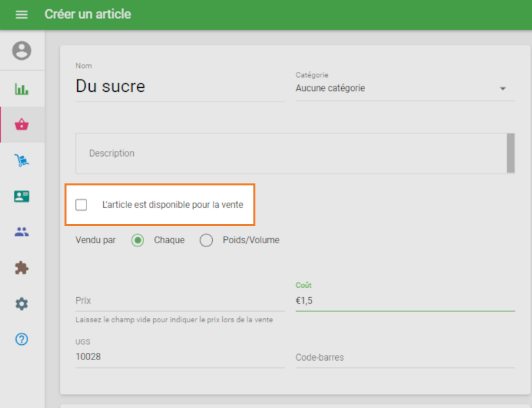Open the employees section icon
This screenshot has width=532, height=408.
click(x=22, y=231)
